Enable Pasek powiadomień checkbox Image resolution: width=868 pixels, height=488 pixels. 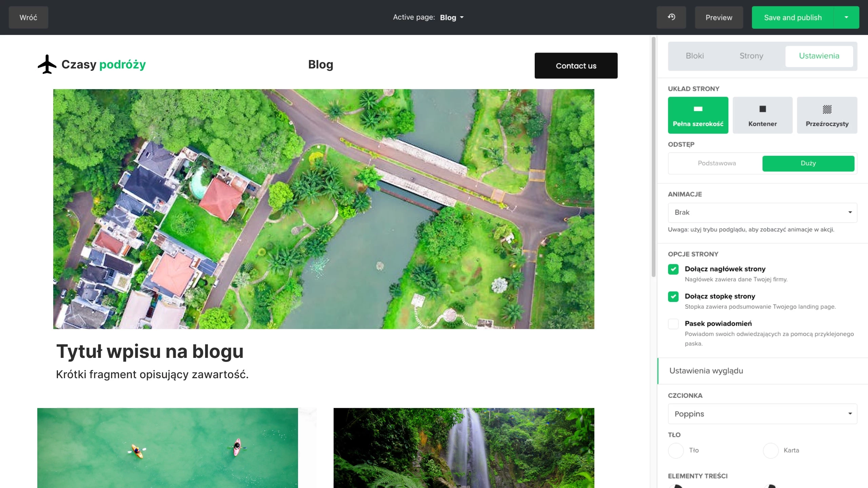pos(673,324)
